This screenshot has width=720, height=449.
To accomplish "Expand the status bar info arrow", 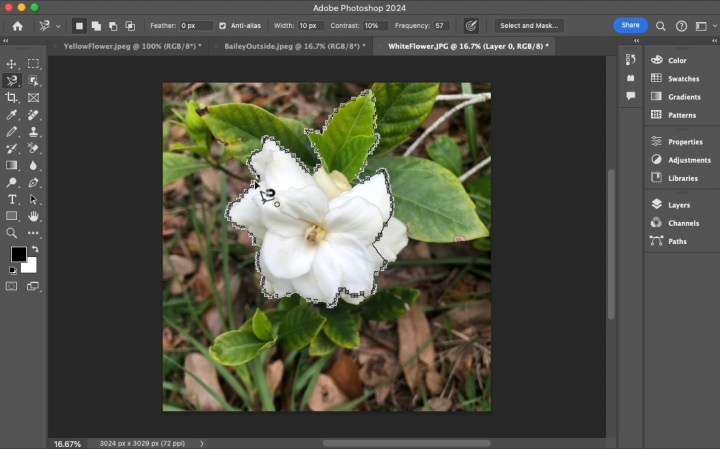I will pyautogui.click(x=202, y=443).
